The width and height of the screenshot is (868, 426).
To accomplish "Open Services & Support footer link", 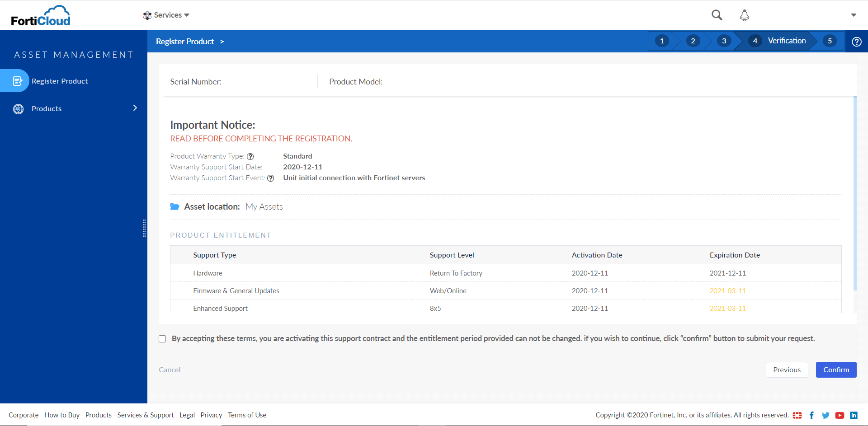I will (146, 415).
